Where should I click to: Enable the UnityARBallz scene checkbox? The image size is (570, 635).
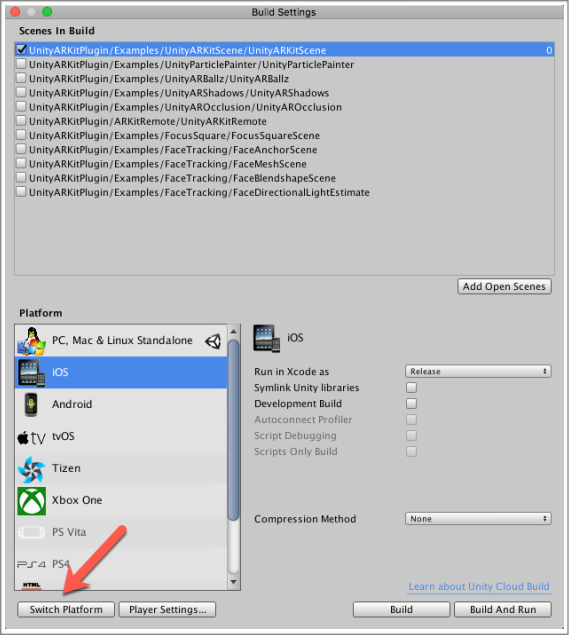[x=21, y=78]
